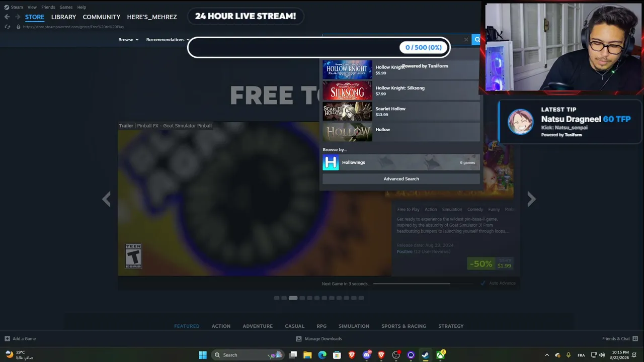644x362 pixels.
Task: Click the Add a Game plus icon
Action: click(7, 339)
